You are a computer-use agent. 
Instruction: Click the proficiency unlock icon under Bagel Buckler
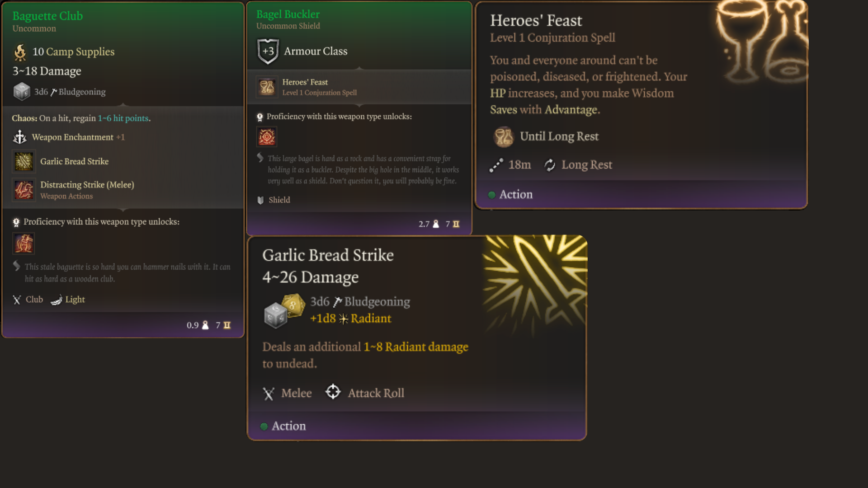coord(267,137)
